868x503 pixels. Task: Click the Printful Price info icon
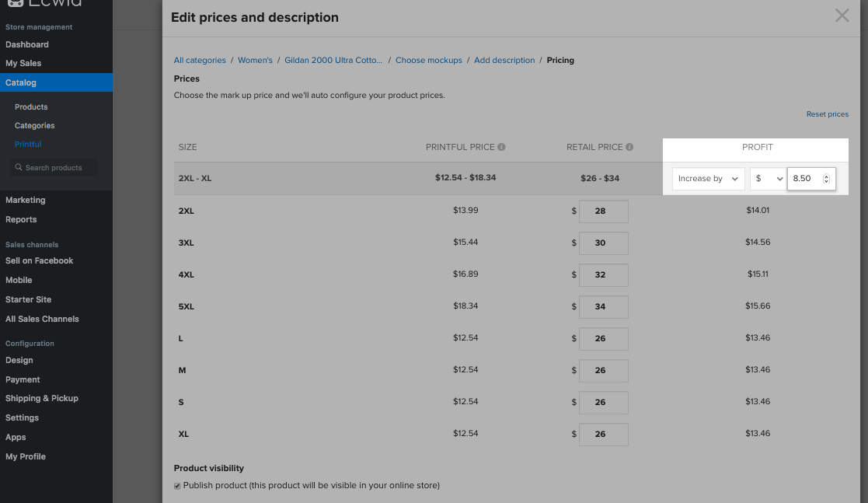pyautogui.click(x=501, y=147)
